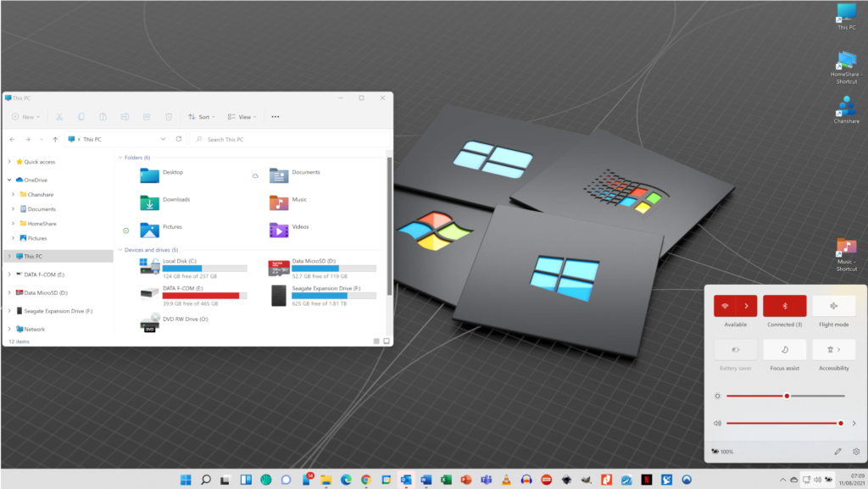Image resolution: width=868 pixels, height=489 pixels.
Task: Click the Windows Start button on taskbar
Action: [x=186, y=480]
